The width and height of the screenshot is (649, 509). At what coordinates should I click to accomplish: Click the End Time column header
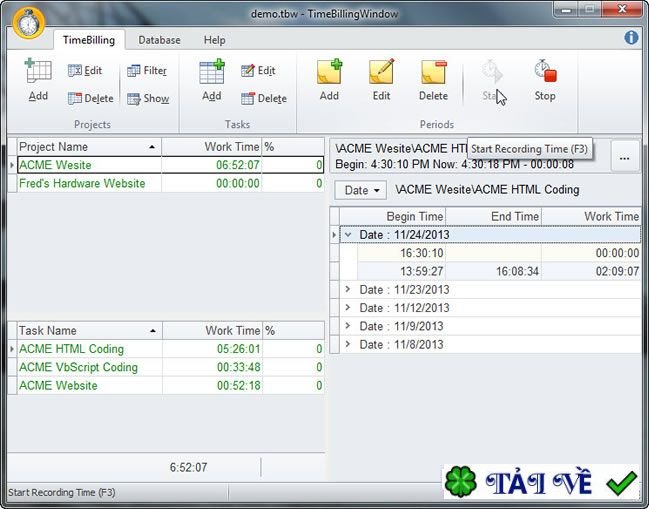[493, 216]
